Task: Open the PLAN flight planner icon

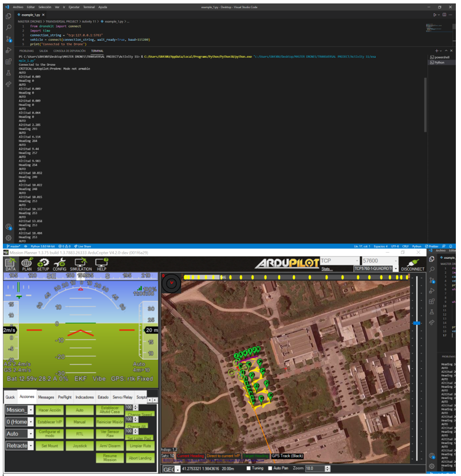Action: click(27, 263)
